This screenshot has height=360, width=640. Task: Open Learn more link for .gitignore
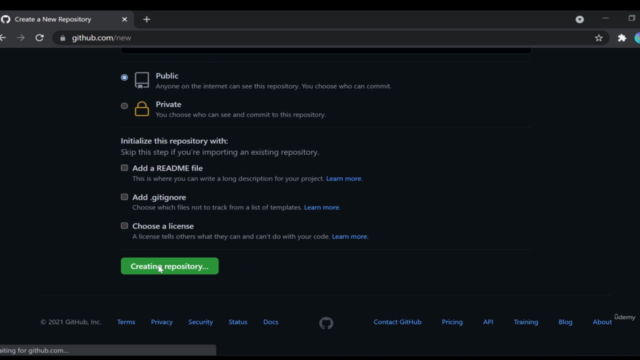tap(322, 207)
